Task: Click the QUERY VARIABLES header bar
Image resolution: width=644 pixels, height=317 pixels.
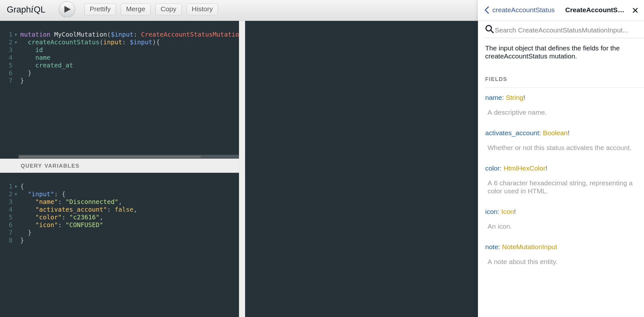Action: pyautogui.click(x=119, y=166)
